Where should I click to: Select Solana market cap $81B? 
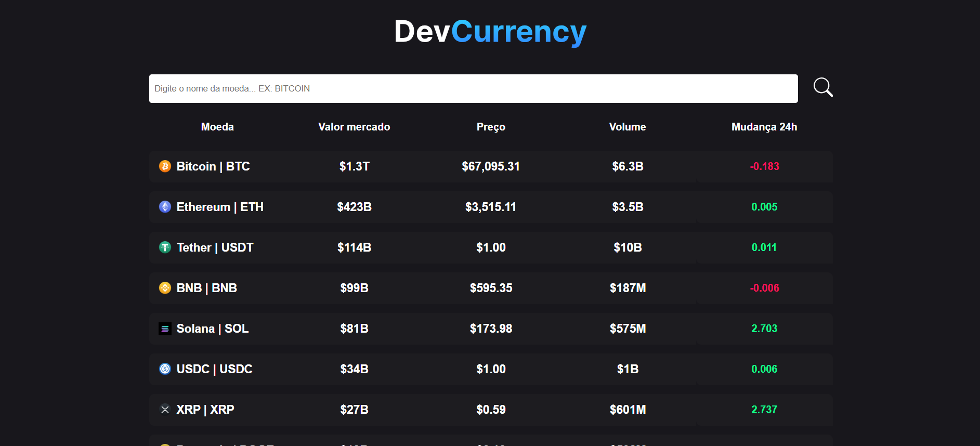[355, 329]
